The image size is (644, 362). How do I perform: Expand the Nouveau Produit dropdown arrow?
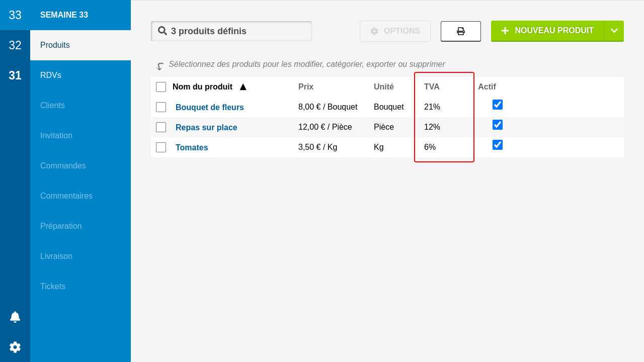(614, 31)
